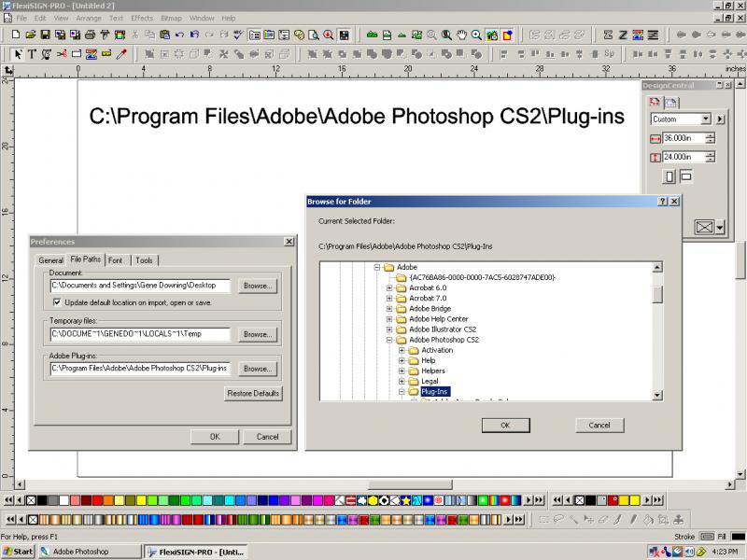Click the Print icon in the toolbar

click(x=90, y=35)
